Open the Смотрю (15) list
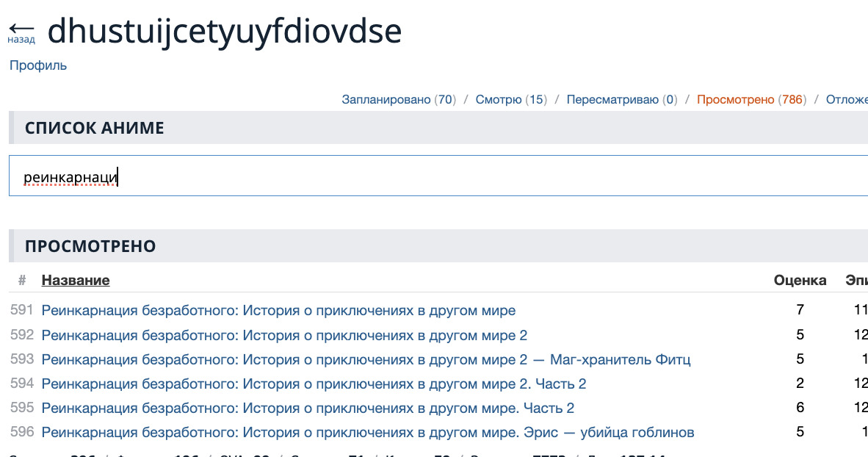The height and width of the screenshot is (457, 868). pos(510,99)
